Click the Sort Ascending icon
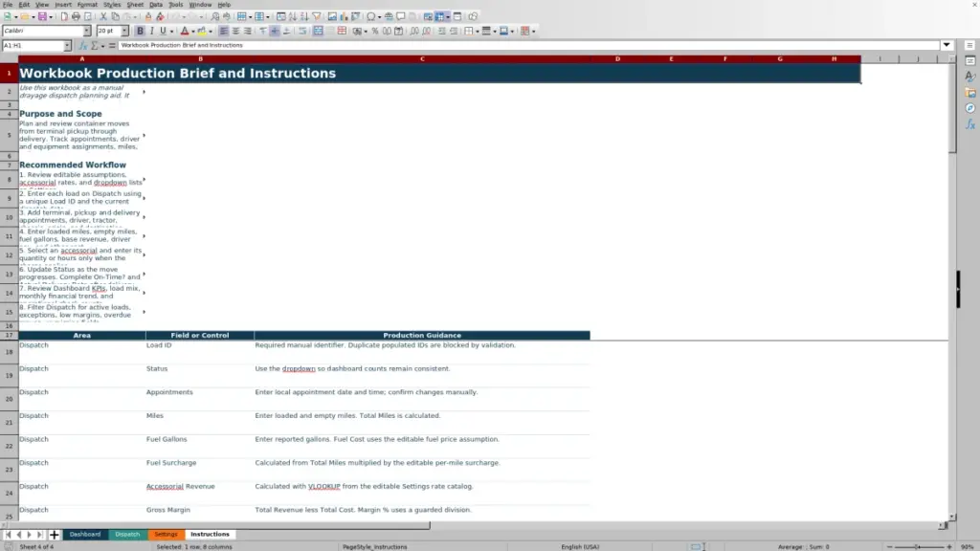 (293, 17)
